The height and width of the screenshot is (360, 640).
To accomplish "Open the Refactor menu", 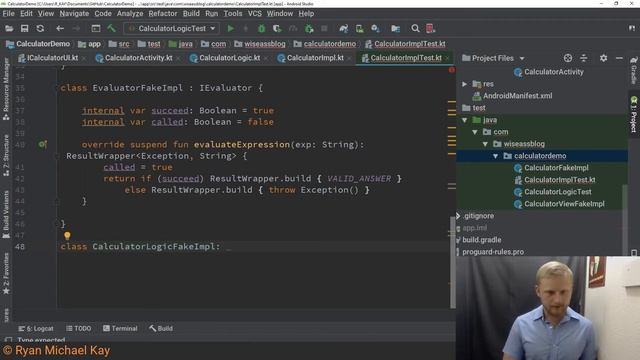I will pos(162,13).
